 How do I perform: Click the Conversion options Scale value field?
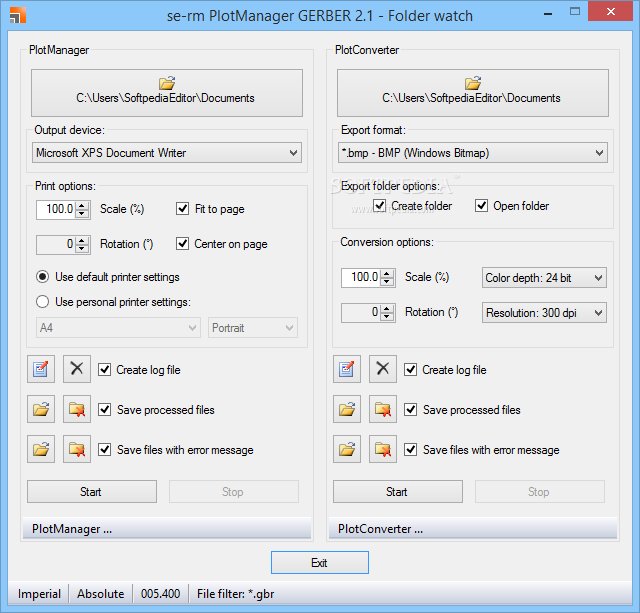click(361, 278)
